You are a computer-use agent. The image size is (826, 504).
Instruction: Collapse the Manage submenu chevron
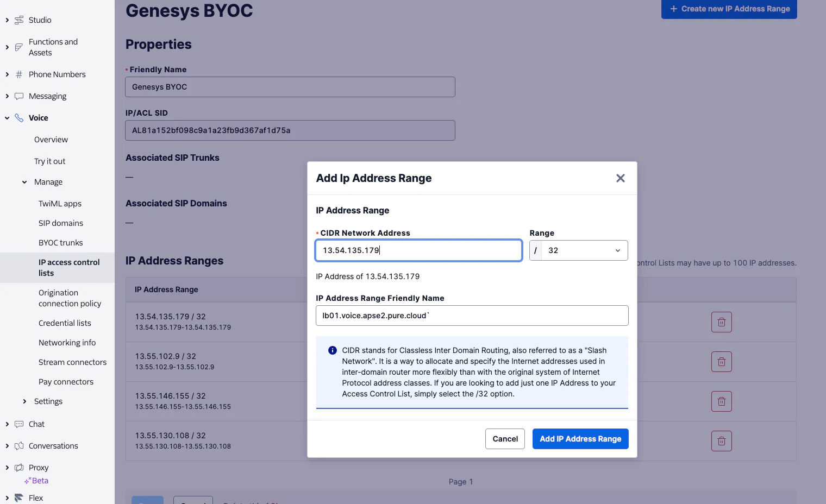(24, 182)
